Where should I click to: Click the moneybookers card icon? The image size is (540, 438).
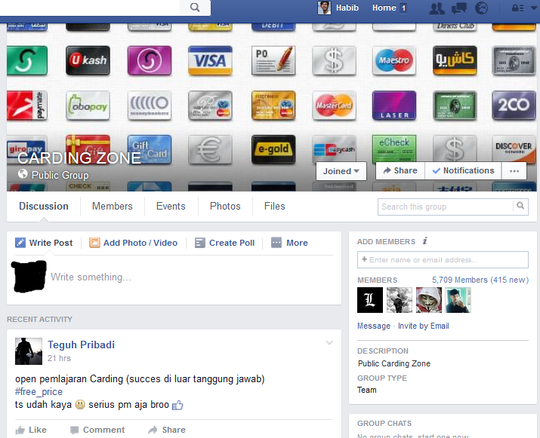(149, 105)
